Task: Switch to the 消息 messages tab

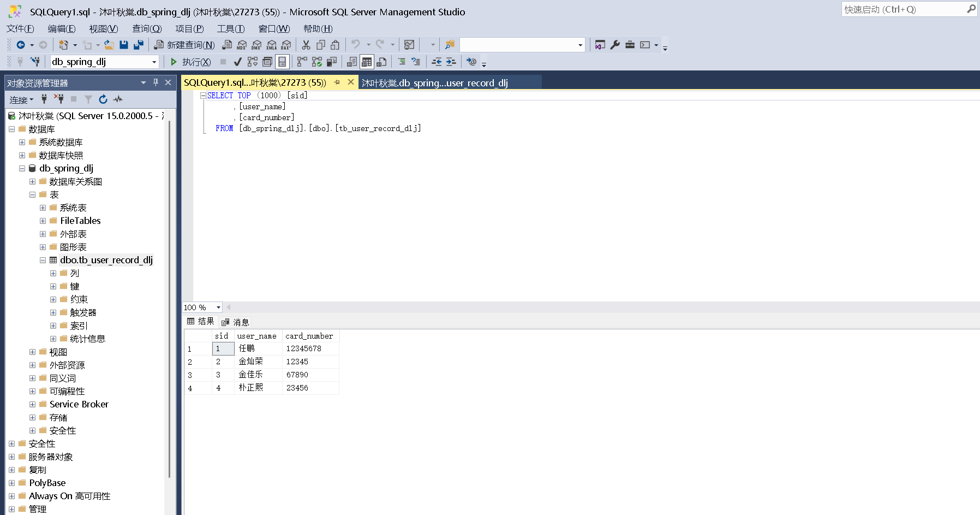Action: click(235, 322)
